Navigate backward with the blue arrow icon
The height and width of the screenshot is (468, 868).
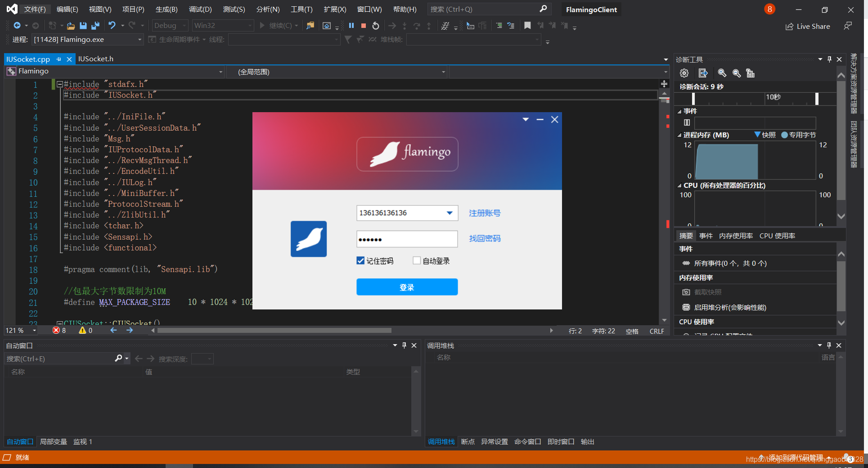(x=17, y=26)
